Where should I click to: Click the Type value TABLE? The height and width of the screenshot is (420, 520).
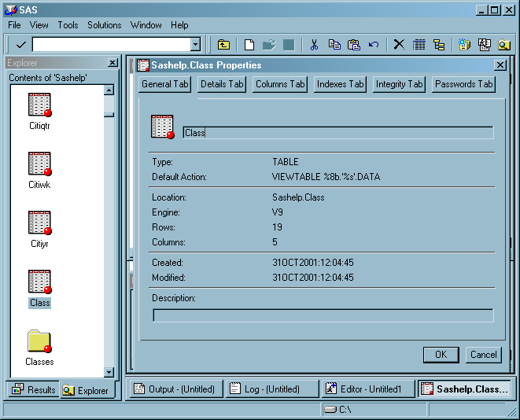pyautogui.click(x=286, y=162)
